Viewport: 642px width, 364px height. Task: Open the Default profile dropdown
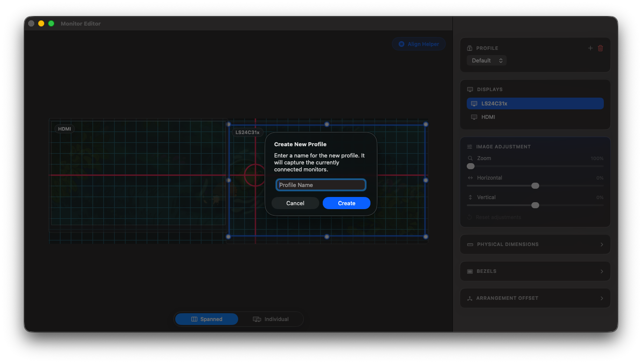coord(486,61)
